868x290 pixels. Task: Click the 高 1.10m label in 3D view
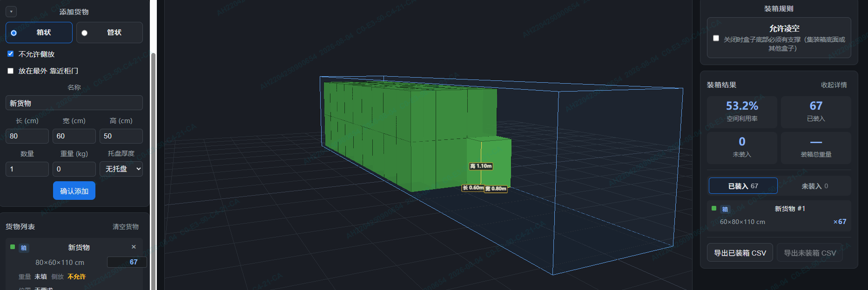coord(481,166)
